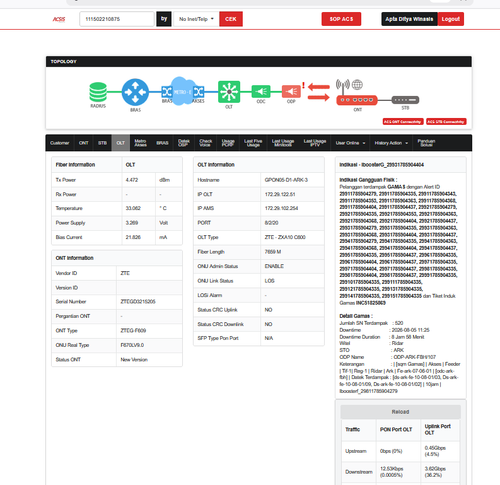This screenshot has width=500, height=485.
Task: Switch to the ONT tab
Action: click(x=84, y=143)
